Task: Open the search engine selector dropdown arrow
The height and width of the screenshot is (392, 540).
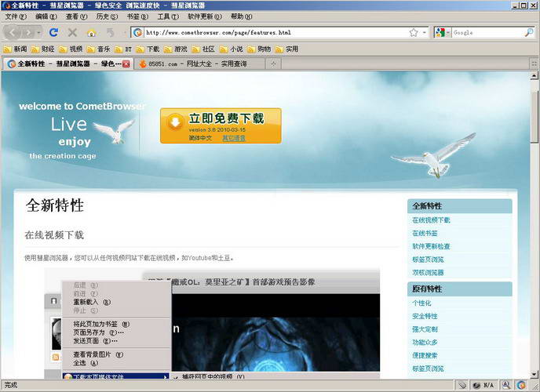Action: coord(448,33)
